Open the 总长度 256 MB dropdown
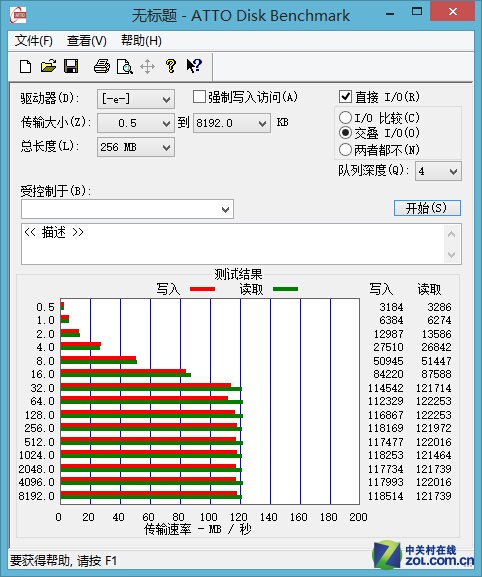The height and width of the screenshot is (577, 482). [x=136, y=147]
